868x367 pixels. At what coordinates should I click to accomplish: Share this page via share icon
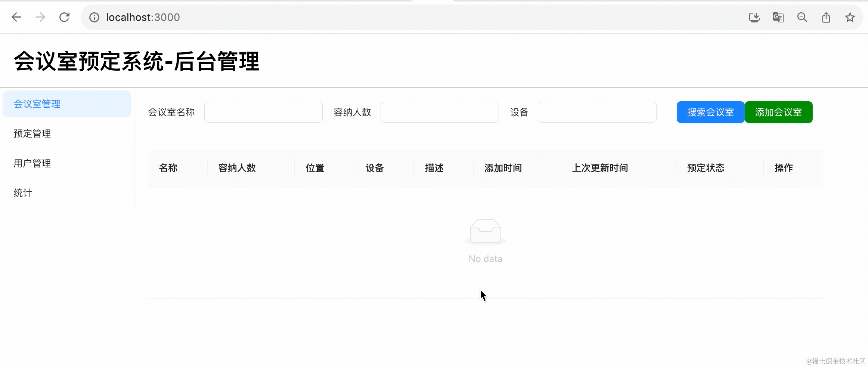(x=826, y=17)
